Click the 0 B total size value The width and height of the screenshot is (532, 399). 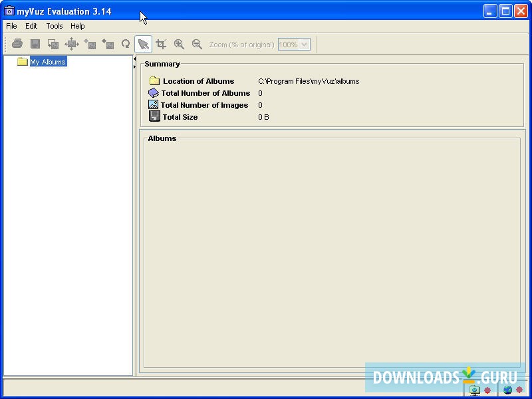[263, 117]
